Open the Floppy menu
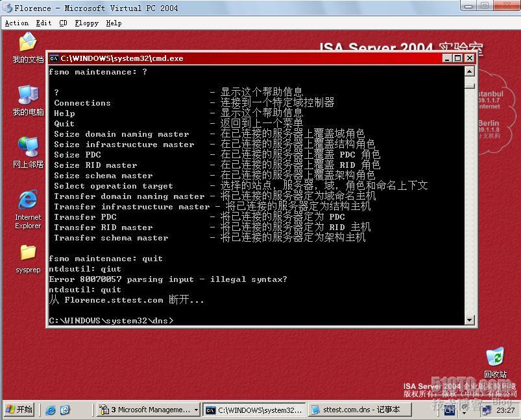The width and height of the screenshot is (521, 420). coord(86,23)
